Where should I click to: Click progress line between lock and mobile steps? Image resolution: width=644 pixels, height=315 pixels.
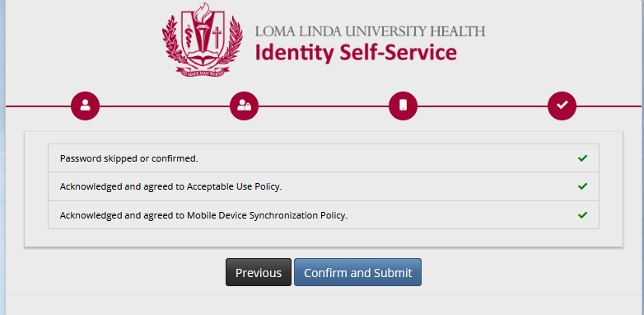coord(324,106)
